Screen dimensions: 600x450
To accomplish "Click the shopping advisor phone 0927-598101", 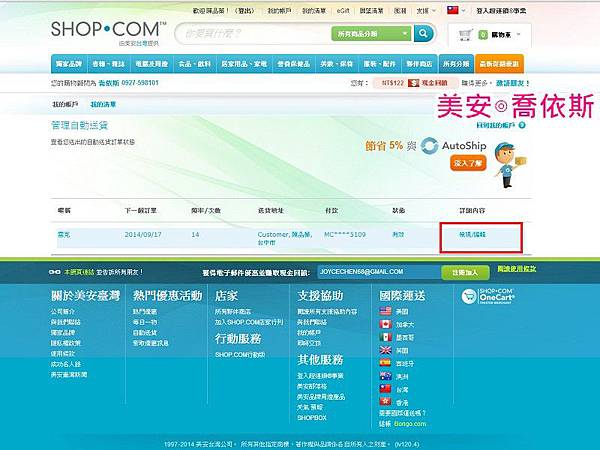I will click(140, 83).
